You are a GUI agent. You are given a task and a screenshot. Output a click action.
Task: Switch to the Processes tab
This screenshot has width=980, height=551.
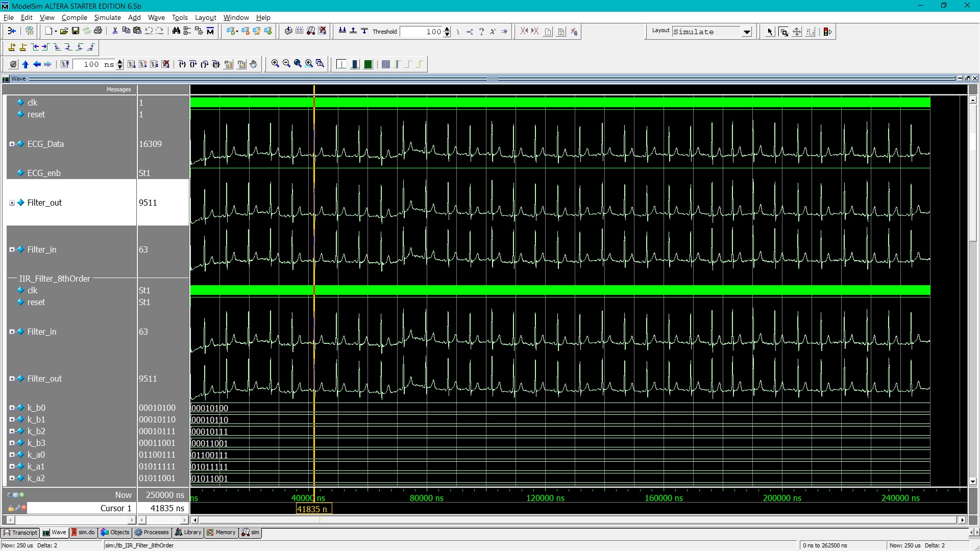152,532
